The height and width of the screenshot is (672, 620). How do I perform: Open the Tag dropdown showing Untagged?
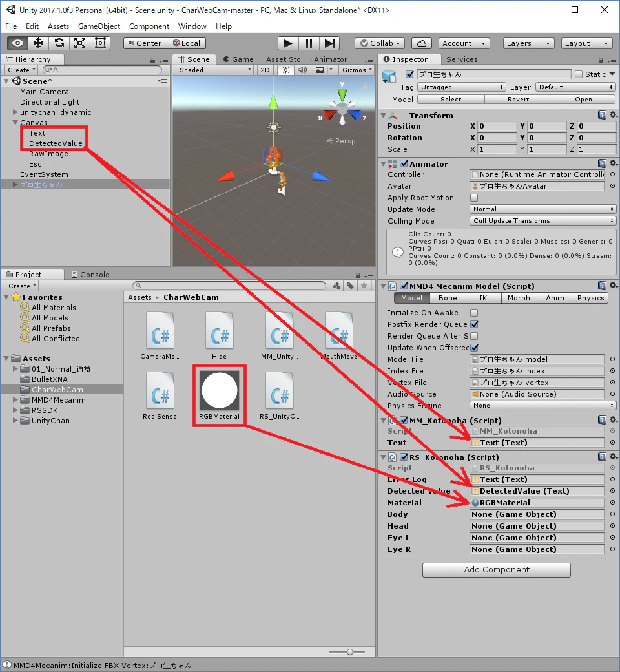tap(462, 87)
